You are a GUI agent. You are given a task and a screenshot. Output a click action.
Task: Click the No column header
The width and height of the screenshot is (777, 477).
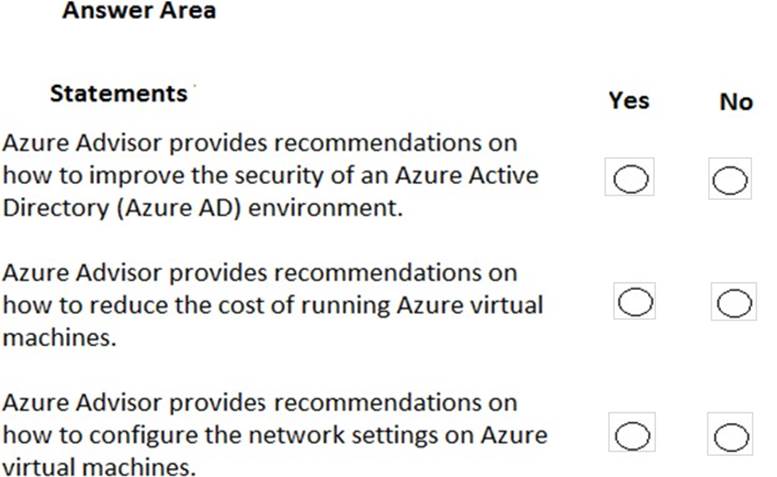(x=735, y=102)
